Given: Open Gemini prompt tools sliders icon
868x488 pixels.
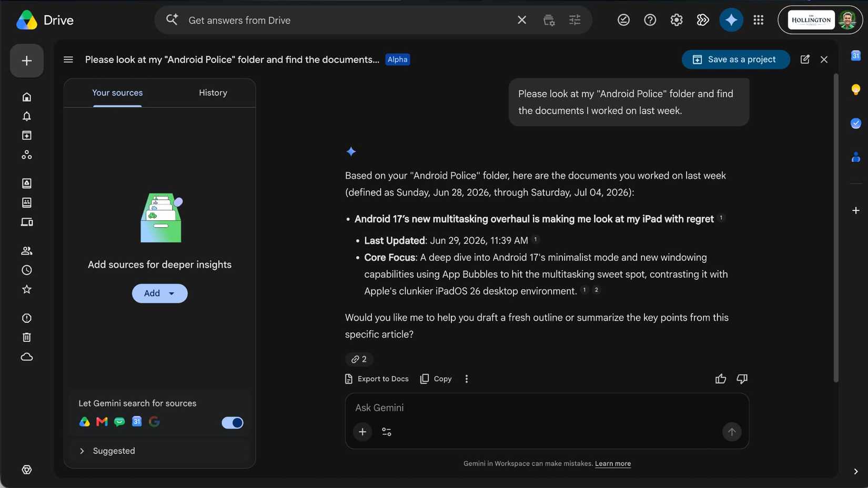Looking at the screenshot, I should [x=387, y=432].
